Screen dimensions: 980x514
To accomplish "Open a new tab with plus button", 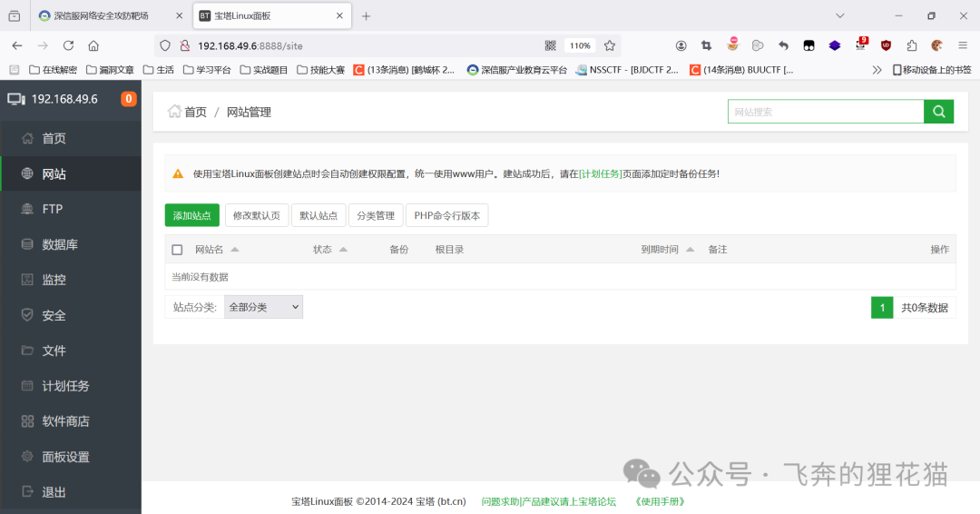I will pos(367,16).
